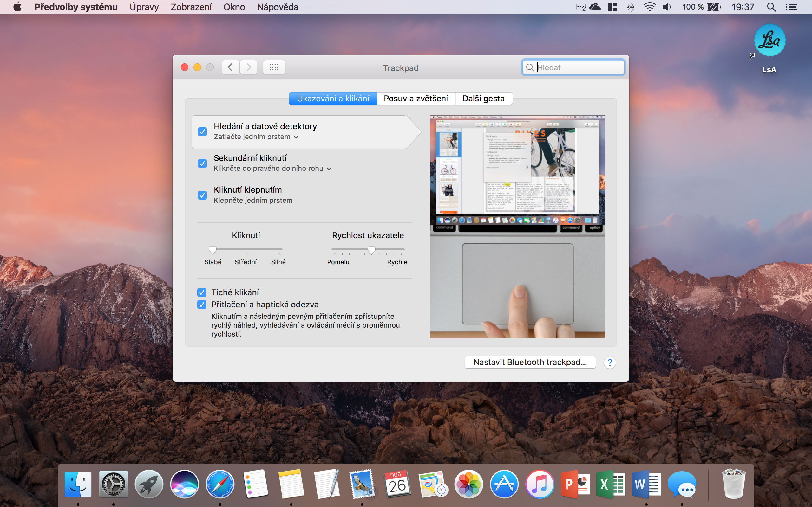Go back with the left arrow button
This screenshot has height=507, width=812.
click(x=230, y=67)
